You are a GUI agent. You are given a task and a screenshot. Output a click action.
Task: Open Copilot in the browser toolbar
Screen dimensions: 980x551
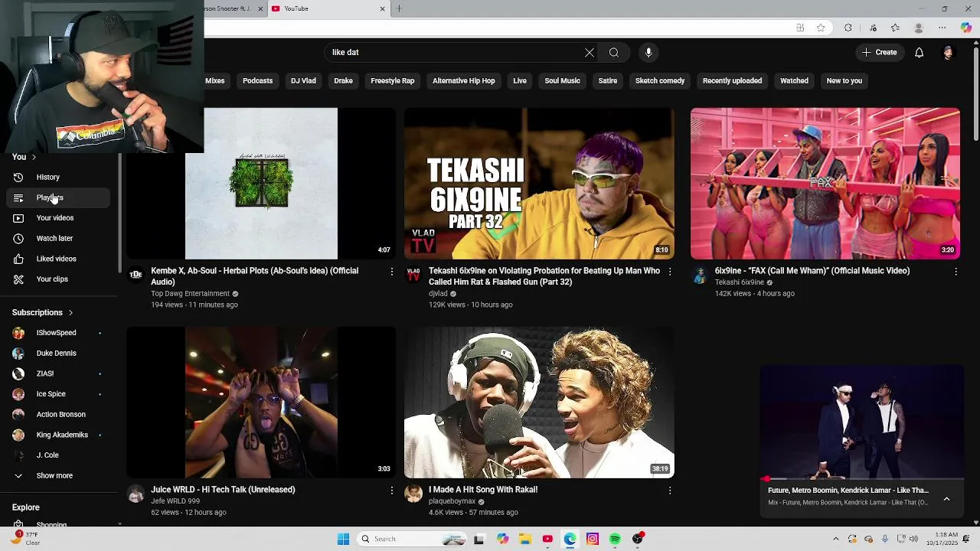966,28
